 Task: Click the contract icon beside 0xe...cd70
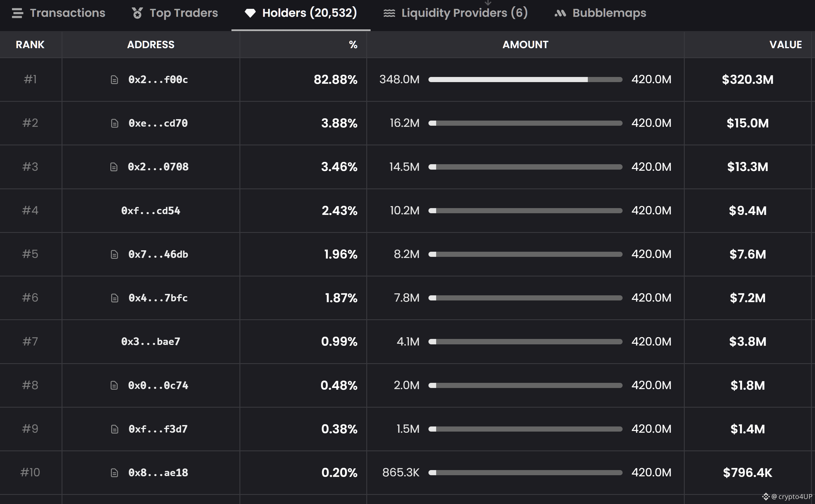point(114,123)
